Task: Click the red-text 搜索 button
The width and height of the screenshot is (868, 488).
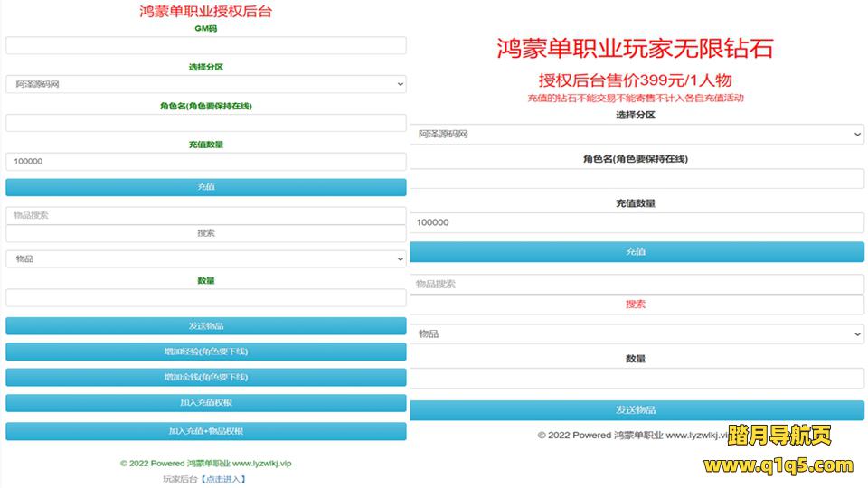Action: tap(636, 305)
